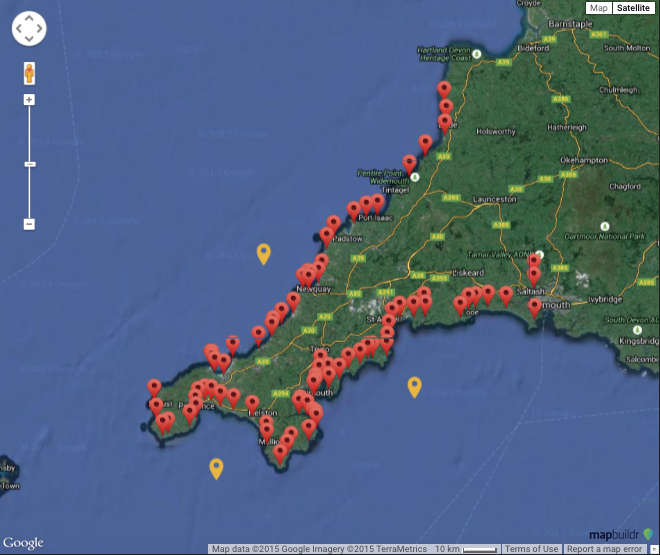Select the red marker on Plymouth

(x=535, y=309)
